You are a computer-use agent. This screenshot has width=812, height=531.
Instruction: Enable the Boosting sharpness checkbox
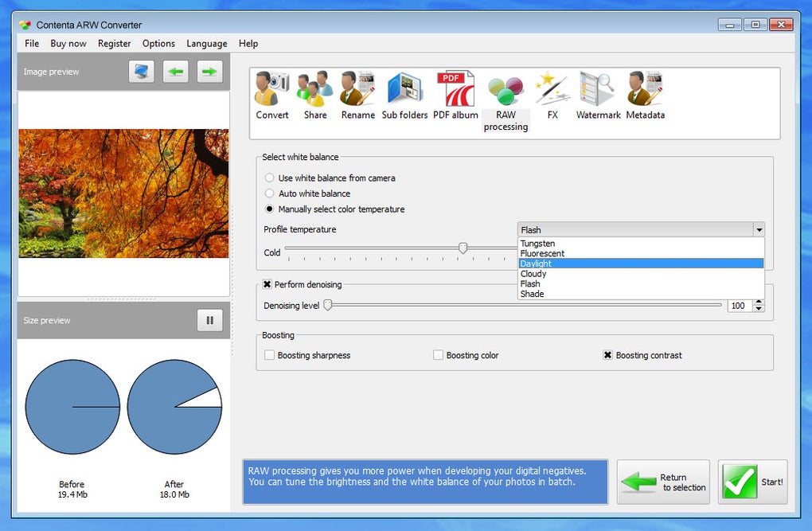(x=270, y=355)
